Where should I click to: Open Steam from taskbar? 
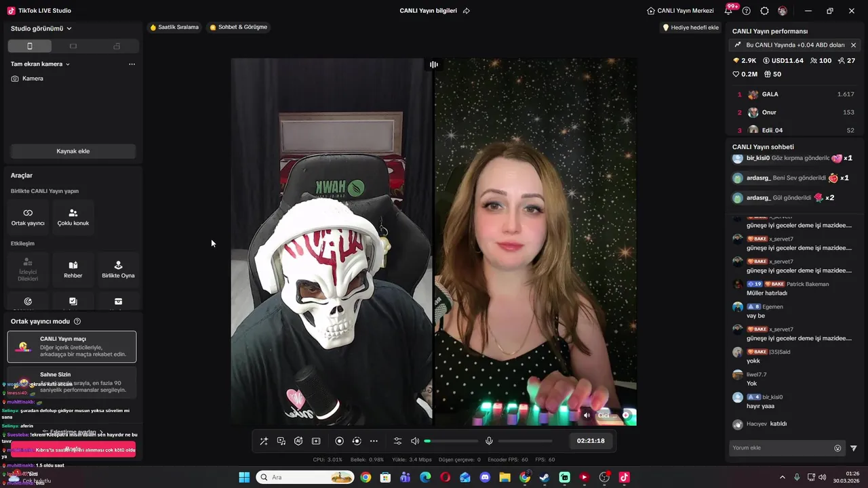(x=545, y=478)
